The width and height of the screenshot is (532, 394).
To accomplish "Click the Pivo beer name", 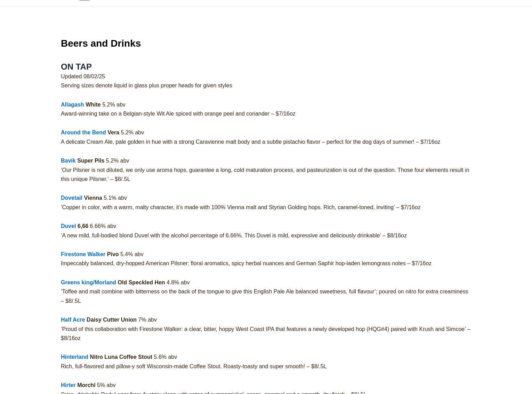I will (113, 254).
